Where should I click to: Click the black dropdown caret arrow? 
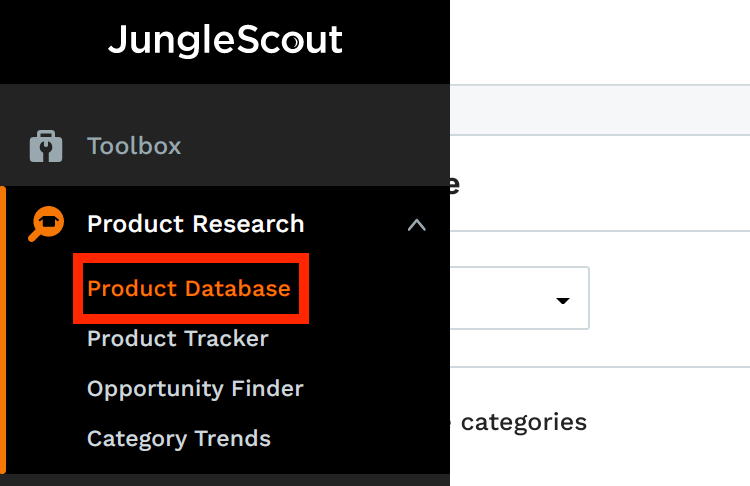coord(562,300)
